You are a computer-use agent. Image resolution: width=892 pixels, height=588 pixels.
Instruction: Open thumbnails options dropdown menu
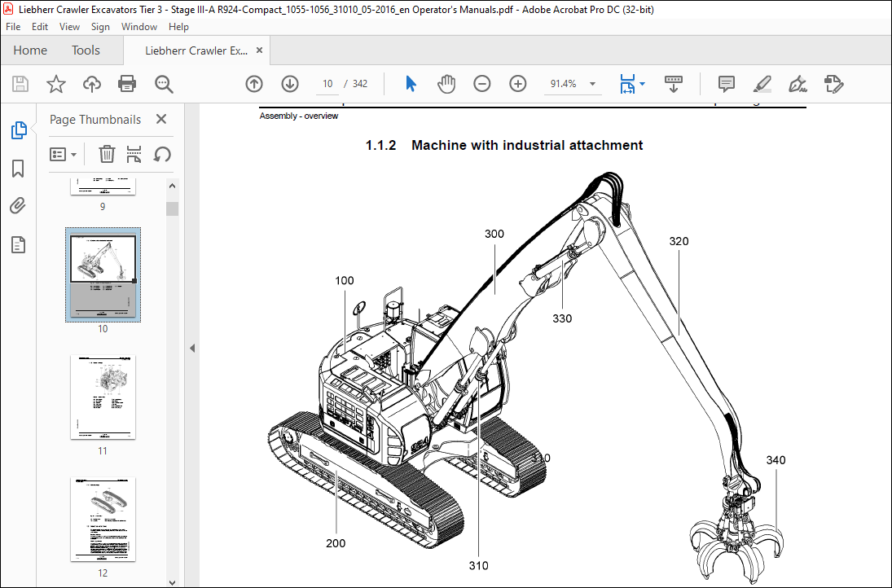tap(64, 154)
